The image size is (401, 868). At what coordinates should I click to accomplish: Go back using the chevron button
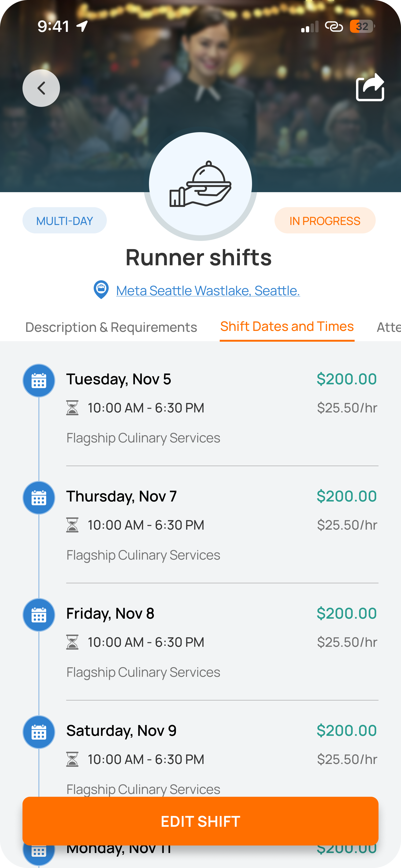click(x=41, y=88)
